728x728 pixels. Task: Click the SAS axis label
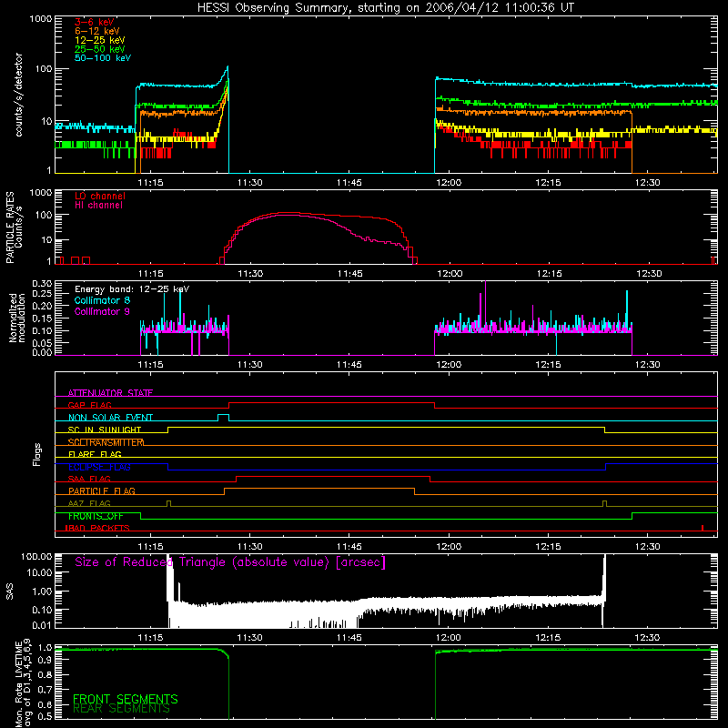tap(9, 591)
